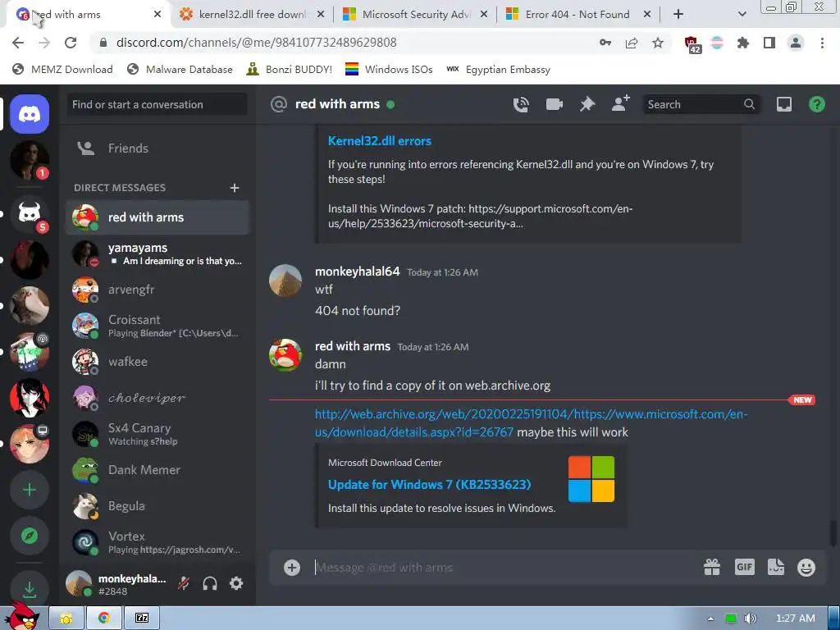Open the Chrome profile menu

(796, 43)
